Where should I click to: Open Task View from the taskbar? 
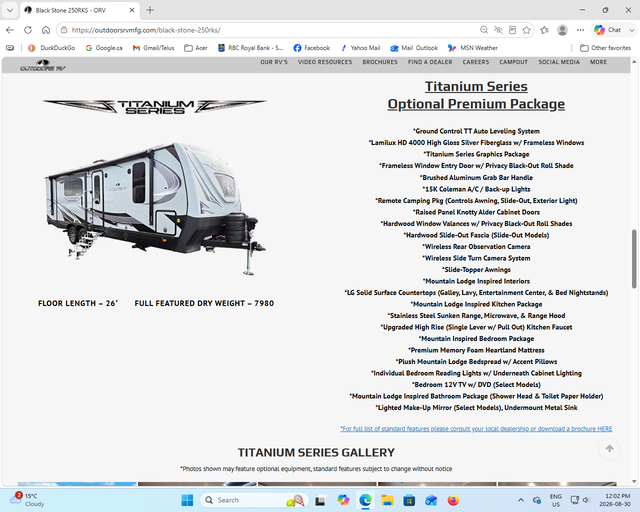[320, 500]
